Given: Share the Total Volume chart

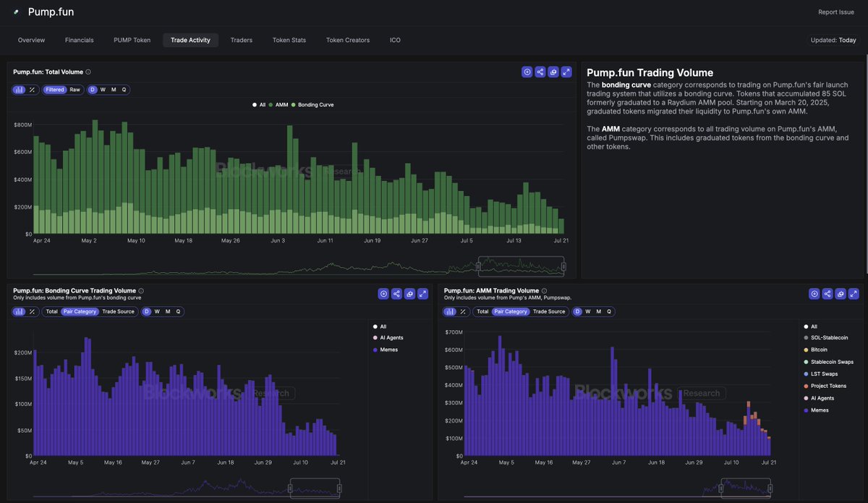Looking at the screenshot, I should (540, 72).
